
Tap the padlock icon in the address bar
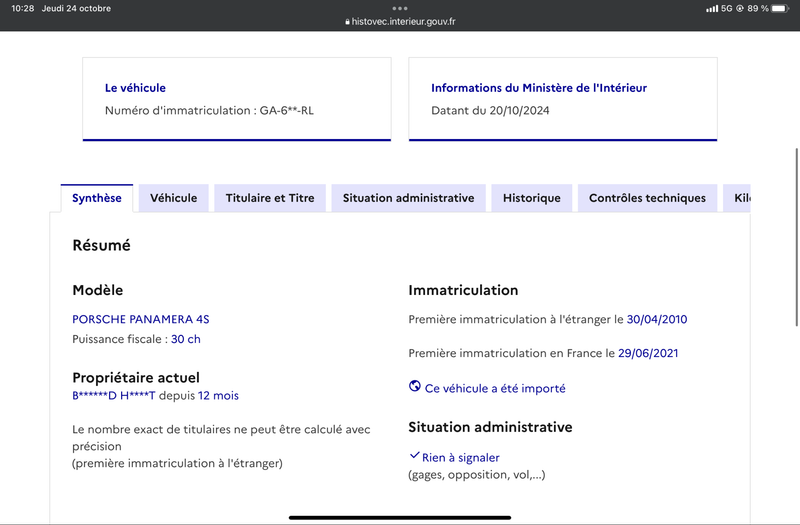pos(347,22)
